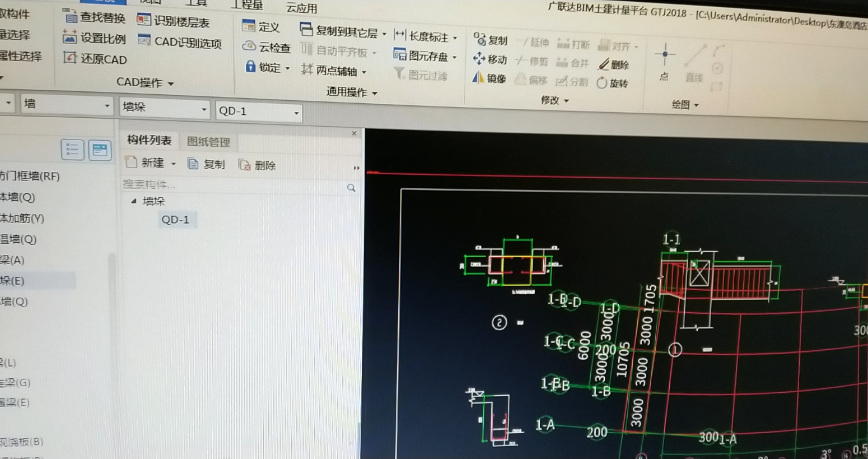Select the 梁(L) item in the navigation list
Image resolution: width=868 pixels, height=459 pixels.
coord(8,363)
